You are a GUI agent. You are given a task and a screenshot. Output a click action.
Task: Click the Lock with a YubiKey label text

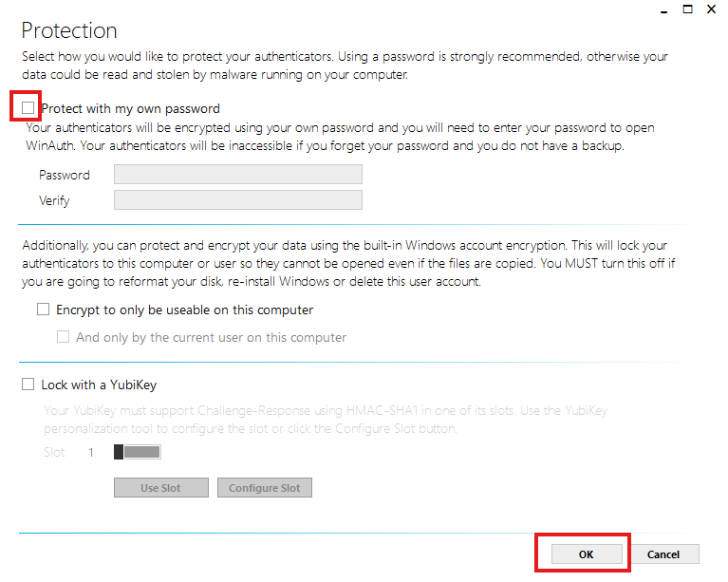click(x=99, y=385)
